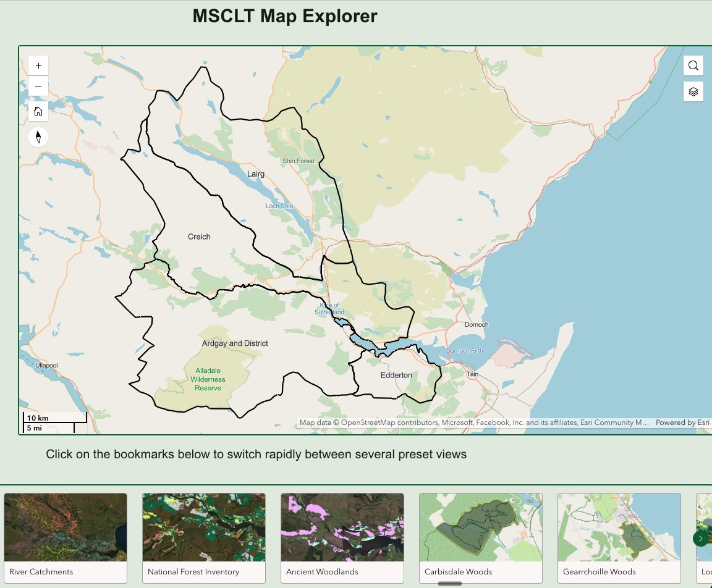Open the Ancient Woodlands bookmark image
712x588 pixels.
coord(342,527)
